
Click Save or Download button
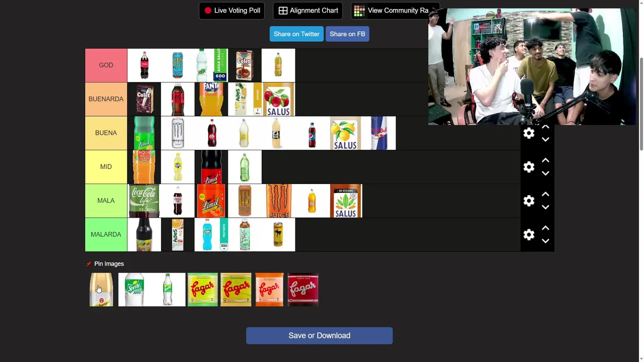pyautogui.click(x=319, y=336)
